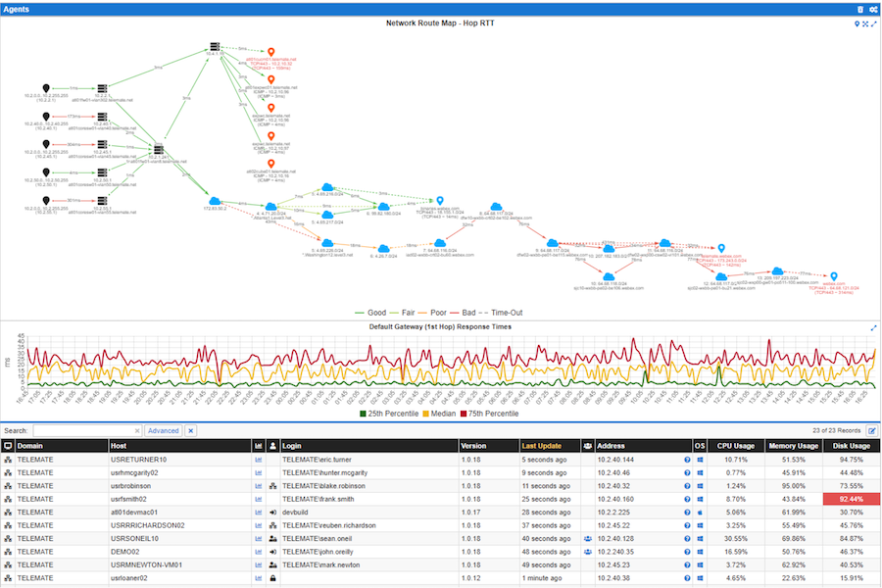Open chart icon for usrbrobinson row
882x588 pixels.
(x=258, y=486)
